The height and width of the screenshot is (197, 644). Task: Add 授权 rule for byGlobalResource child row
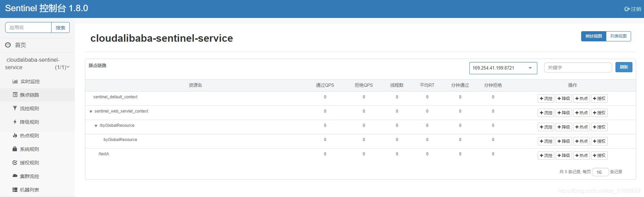coord(599,141)
